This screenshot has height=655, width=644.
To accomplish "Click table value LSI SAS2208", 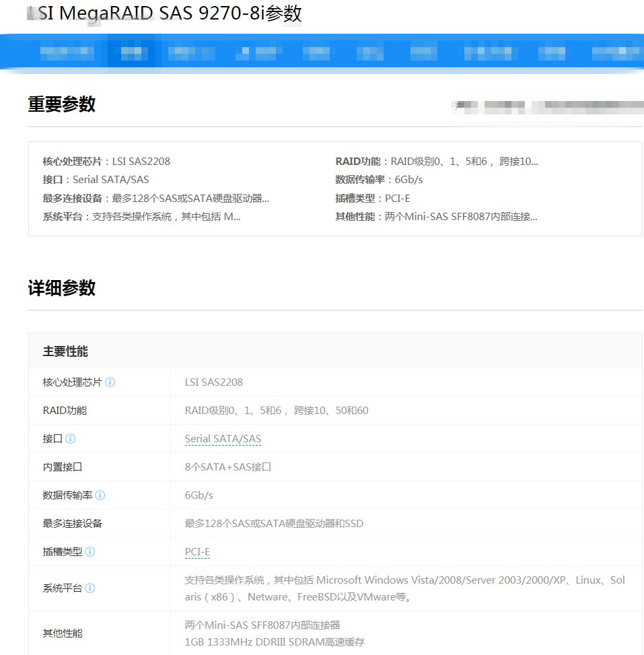I will [x=214, y=382].
